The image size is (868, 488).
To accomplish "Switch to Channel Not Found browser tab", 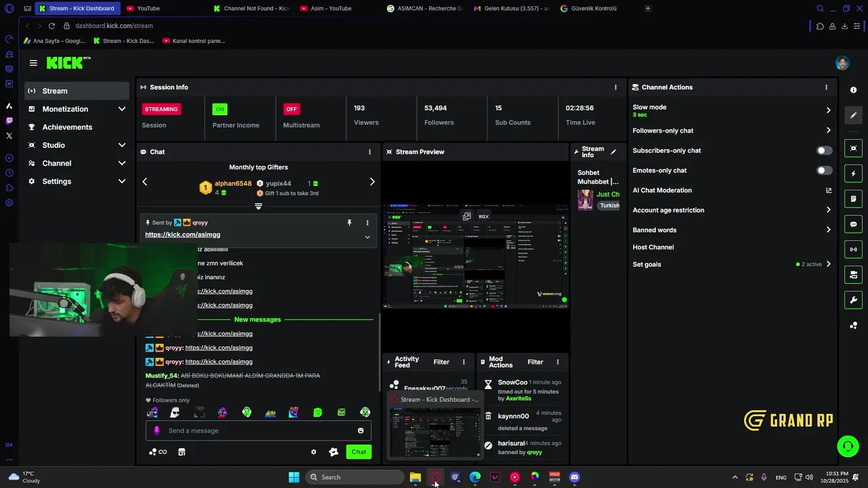I will tap(251, 8).
